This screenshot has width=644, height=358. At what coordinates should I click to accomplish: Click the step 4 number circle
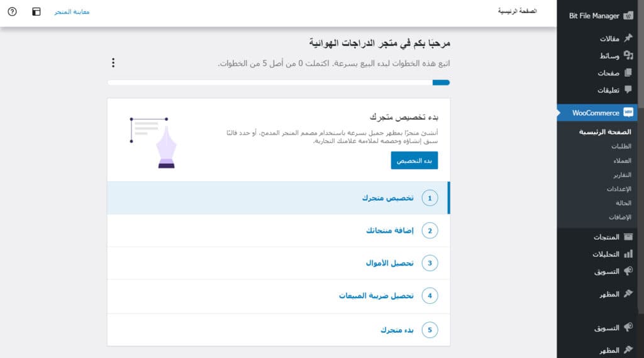click(430, 296)
